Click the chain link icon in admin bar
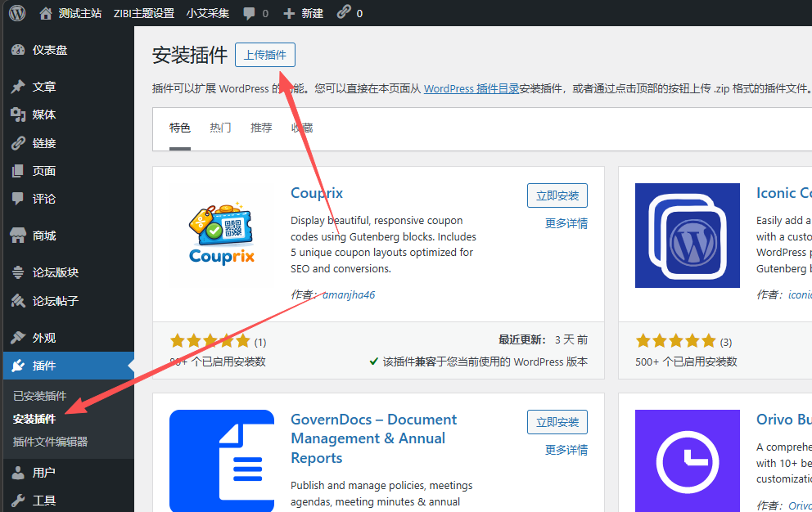 343,12
